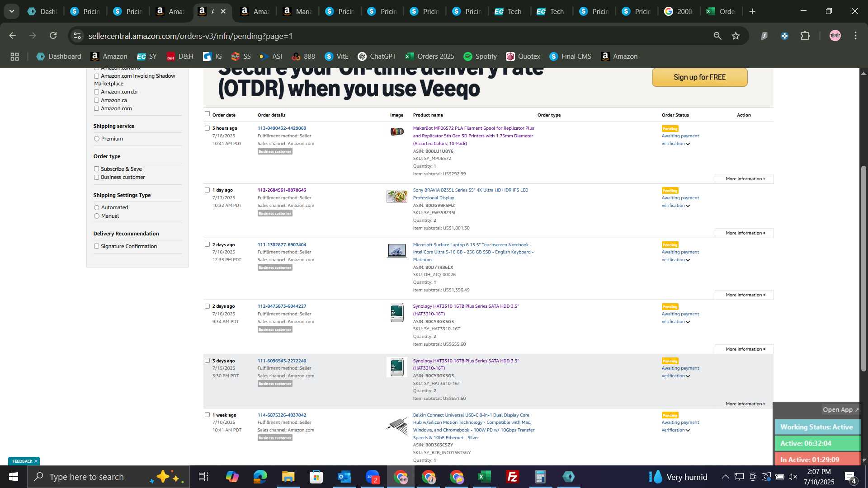Select the Premium shipping service radio

[x=96, y=139]
